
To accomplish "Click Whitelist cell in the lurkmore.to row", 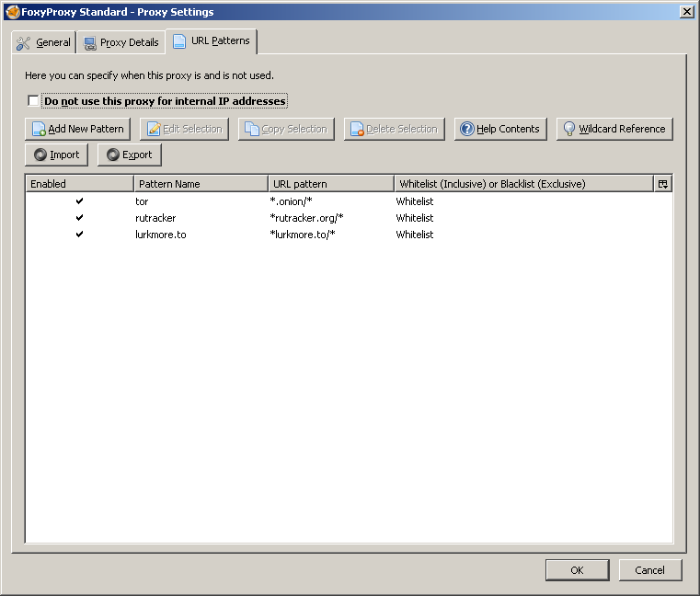I will pos(415,235).
